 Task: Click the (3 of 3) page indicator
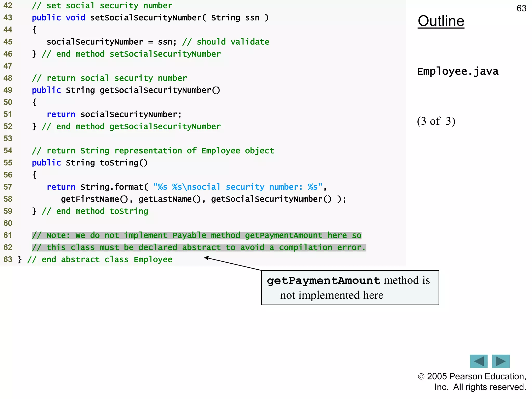(436, 121)
